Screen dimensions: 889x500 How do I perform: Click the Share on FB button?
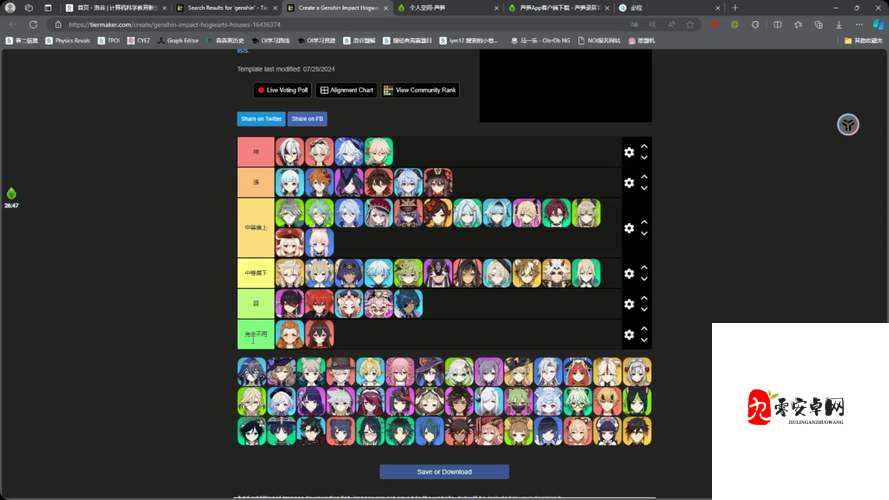pos(307,119)
